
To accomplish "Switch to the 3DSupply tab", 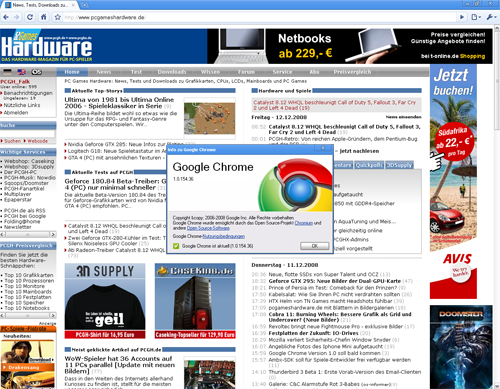I will click(399, 165).
